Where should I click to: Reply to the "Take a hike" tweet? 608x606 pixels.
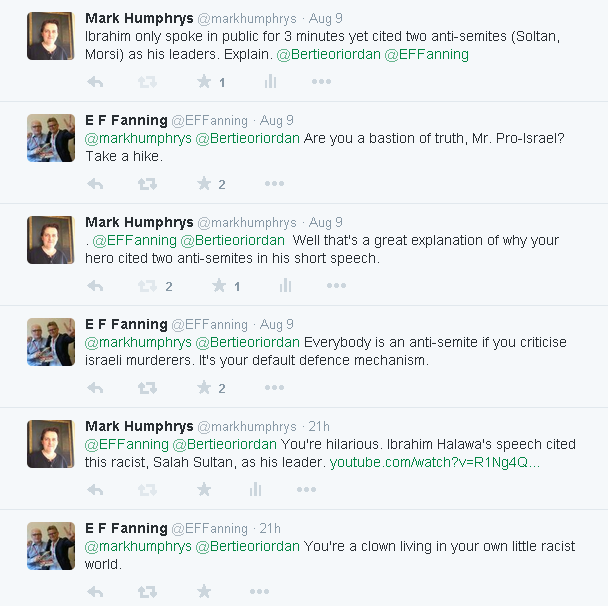tap(95, 184)
